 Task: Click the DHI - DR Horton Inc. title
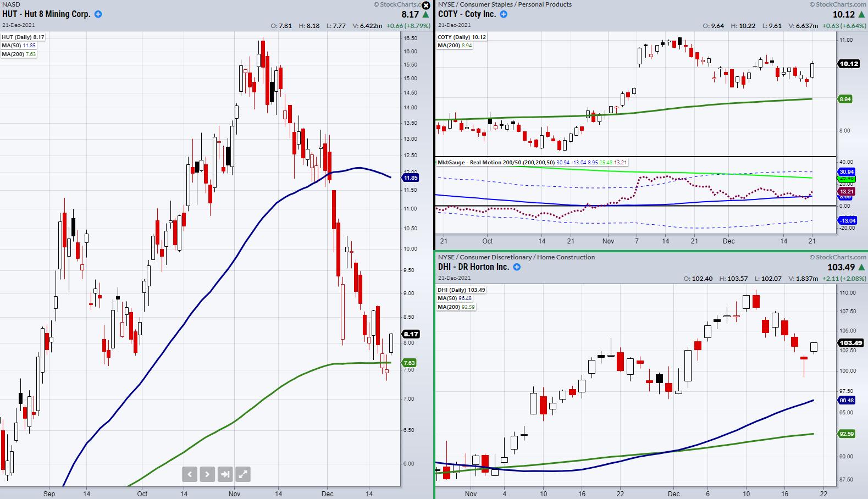474,267
